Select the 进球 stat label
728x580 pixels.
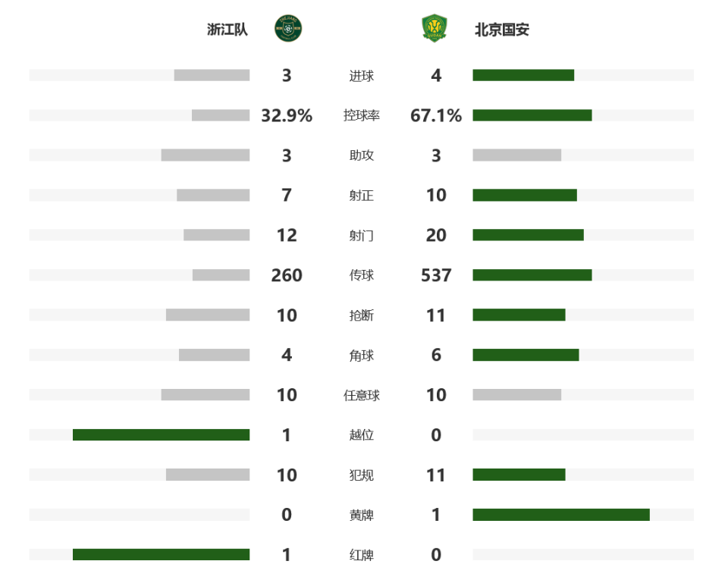click(x=361, y=76)
